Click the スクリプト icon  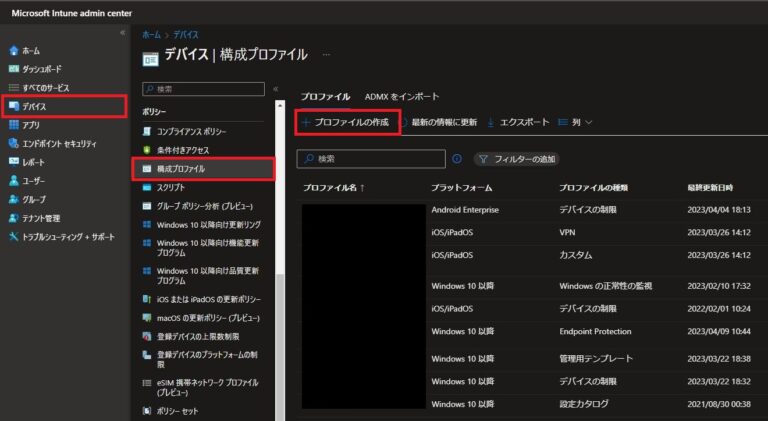click(x=146, y=187)
